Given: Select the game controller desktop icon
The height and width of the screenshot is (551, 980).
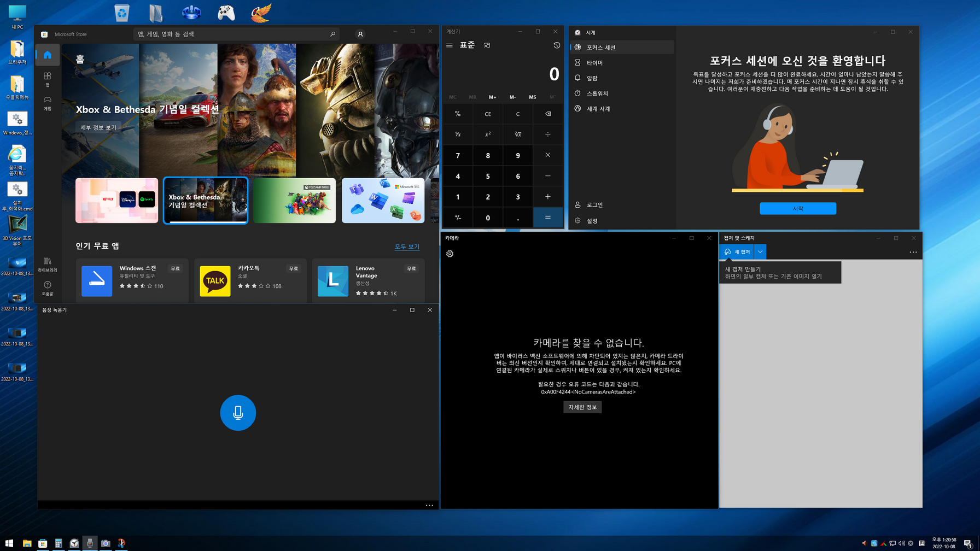Looking at the screenshot, I should [x=226, y=13].
